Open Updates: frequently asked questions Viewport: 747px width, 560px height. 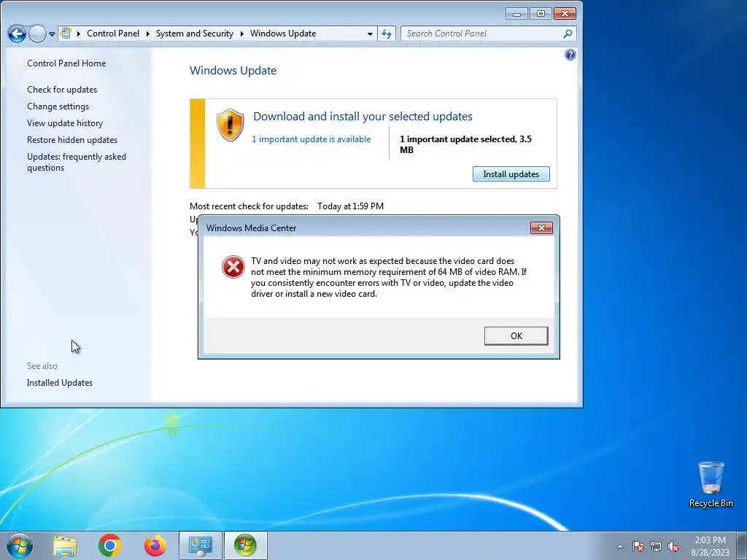(x=76, y=162)
